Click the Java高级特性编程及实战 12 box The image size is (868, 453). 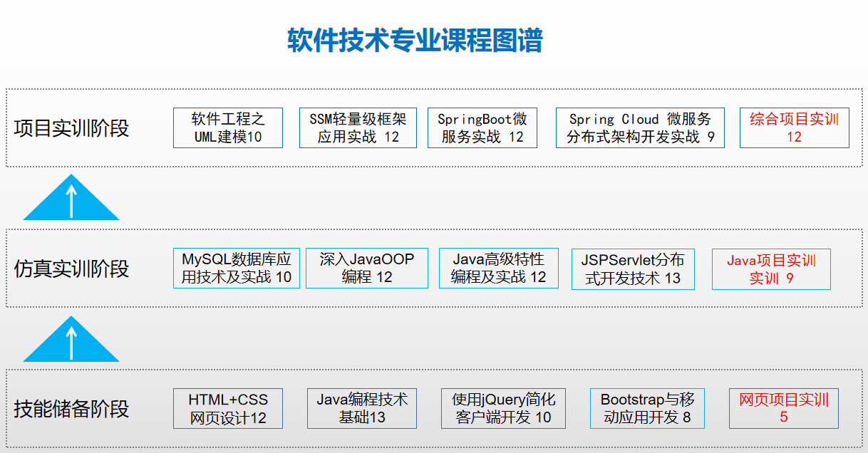click(499, 269)
